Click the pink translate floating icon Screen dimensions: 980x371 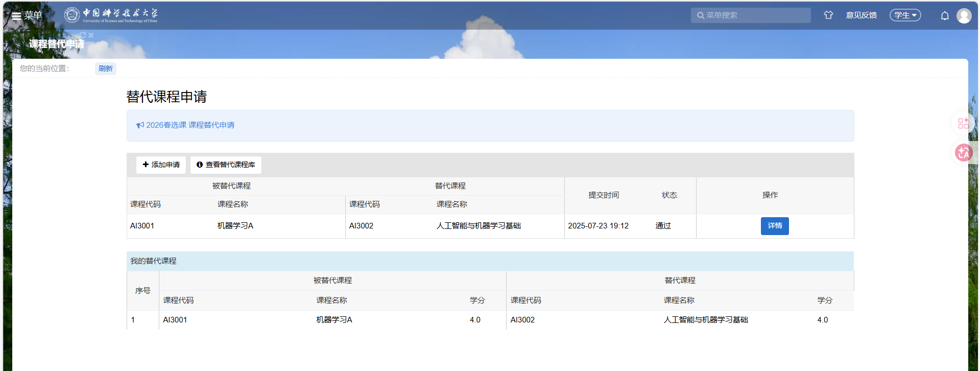964,153
